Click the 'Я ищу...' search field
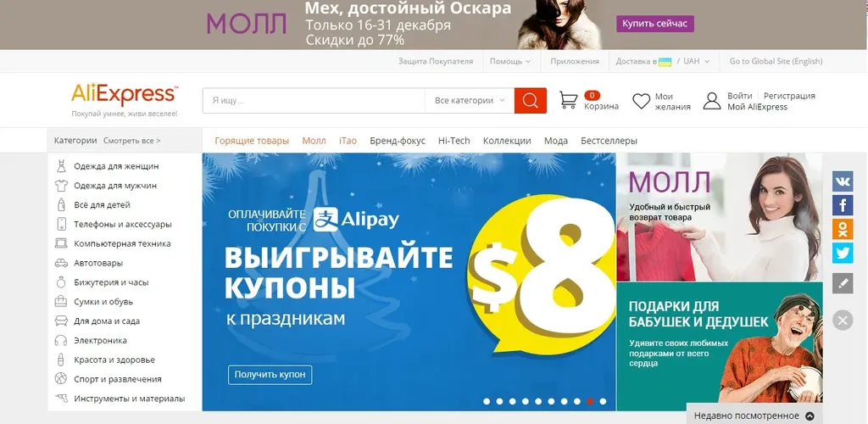The width and height of the screenshot is (868, 424). [314, 101]
